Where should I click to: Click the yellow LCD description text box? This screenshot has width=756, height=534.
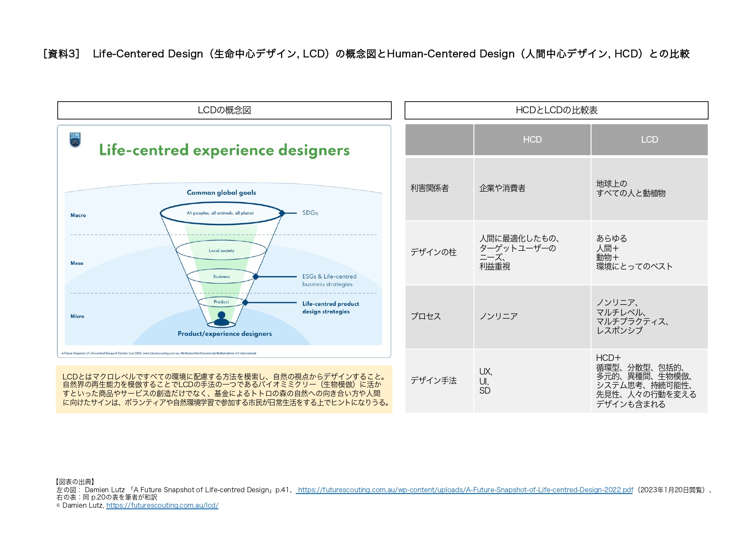click(x=224, y=389)
